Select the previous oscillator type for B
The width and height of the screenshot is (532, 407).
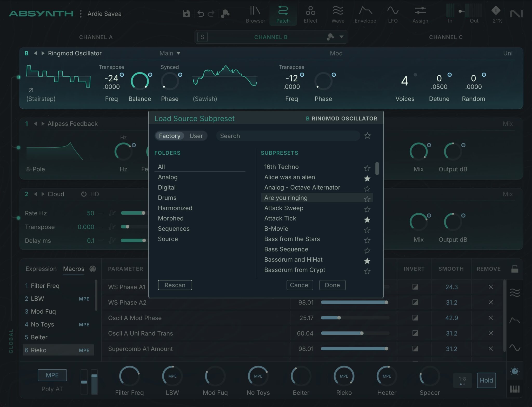pyautogui.click(x=36, y=53)
